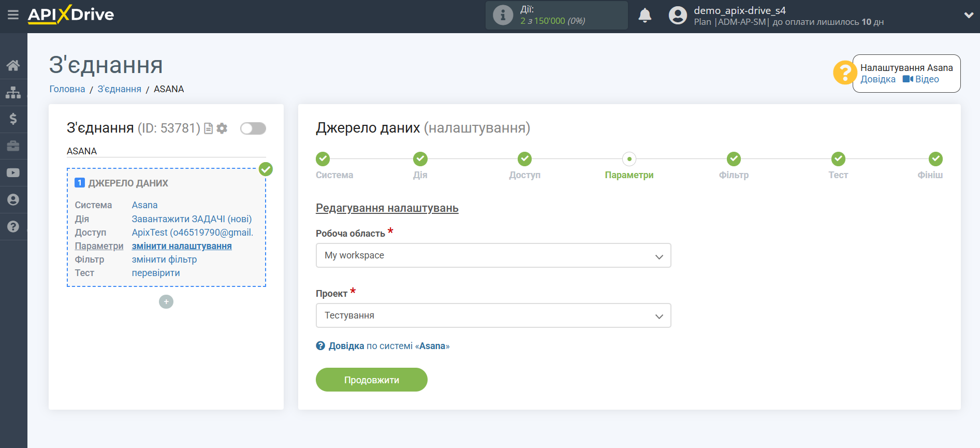Click the connection name field ASANA
This screenshot has height=448, width=980.
click(x=166, y=151)
